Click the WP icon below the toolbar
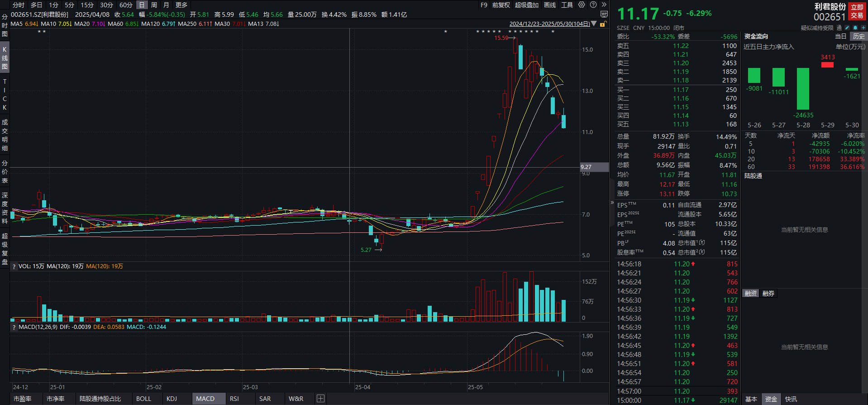This screenshot has height=405, width=868. (x=604, y=14)
